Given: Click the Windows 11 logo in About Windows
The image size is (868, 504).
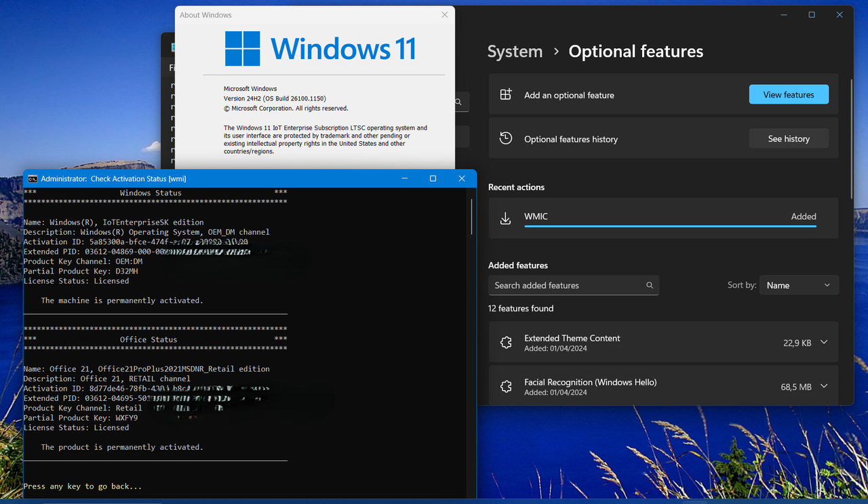Looking at the screenshot, I should point(242,49).
